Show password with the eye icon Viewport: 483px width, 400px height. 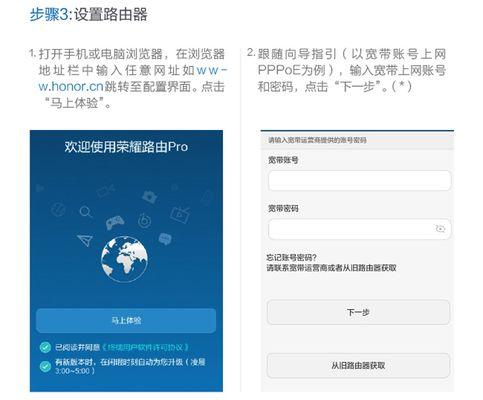tap(440, 229)
